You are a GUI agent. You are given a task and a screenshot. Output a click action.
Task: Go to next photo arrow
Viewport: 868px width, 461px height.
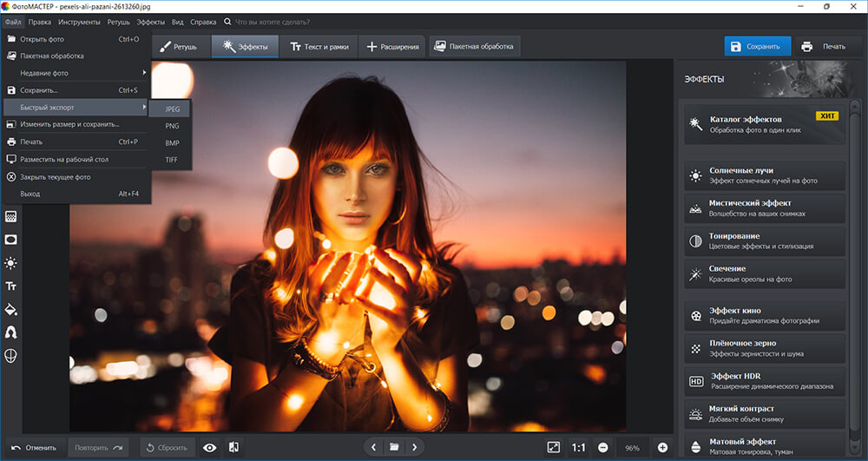coord(415,447)
